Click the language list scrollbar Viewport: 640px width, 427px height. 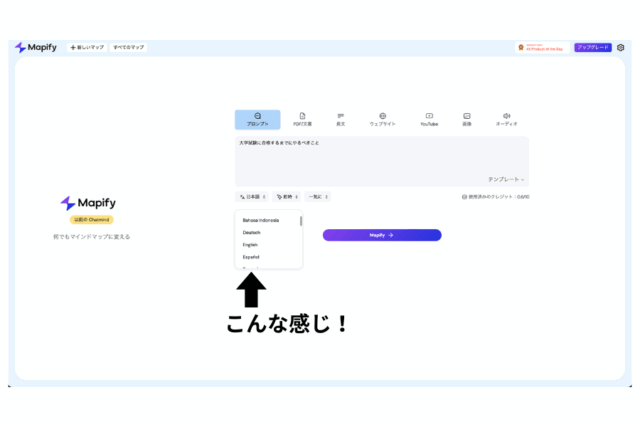(300, 221)
